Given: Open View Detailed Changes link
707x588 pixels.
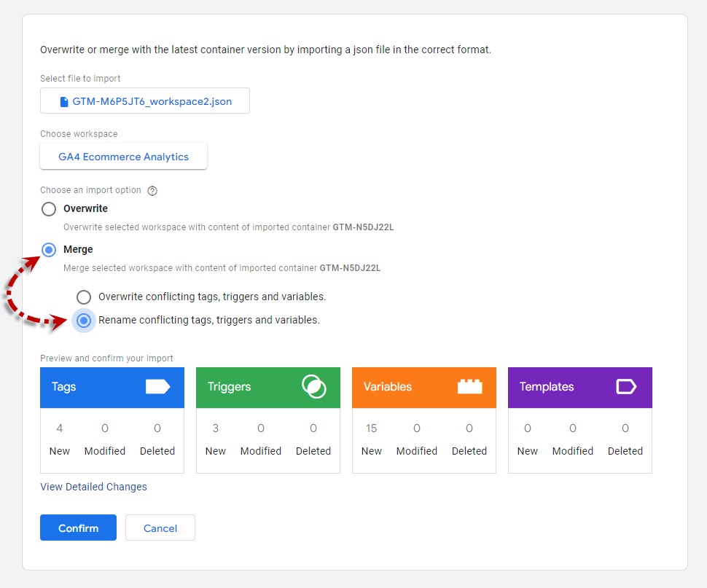Looking at the screenshot, I should pos(93,487).
